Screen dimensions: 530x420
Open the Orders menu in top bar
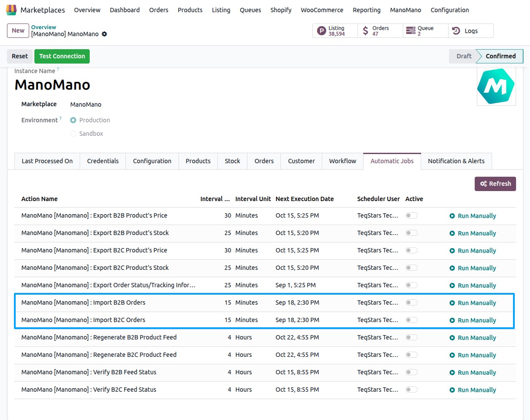pos(159,10)
